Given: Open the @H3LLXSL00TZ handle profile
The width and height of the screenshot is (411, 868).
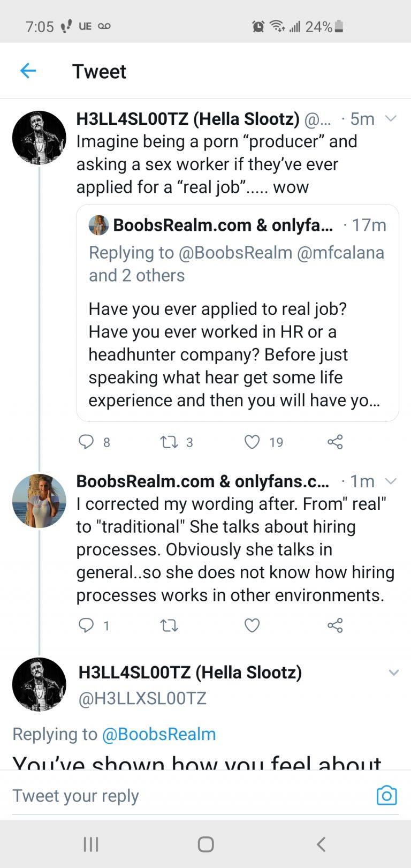Looking at the screenshot, I should coord(142,698).
